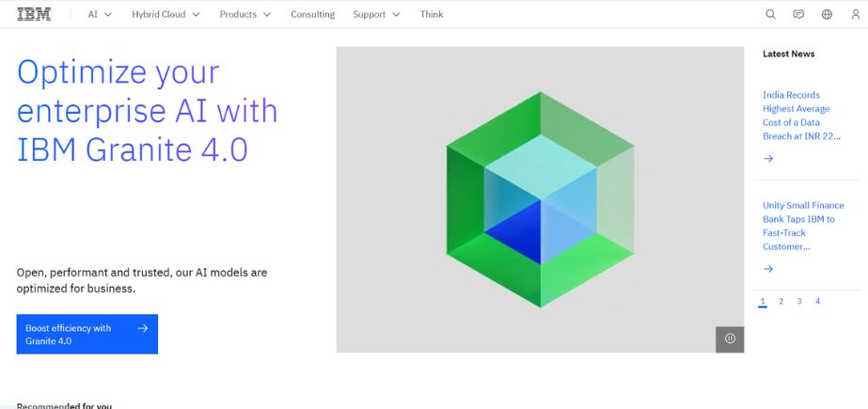
Task: Go to news page 4
Action: point(817,302)
